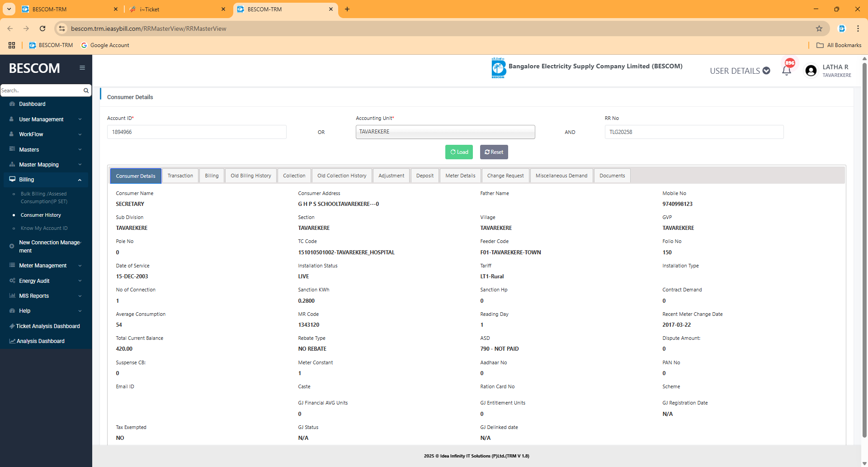868x467 pixels.
Task: Open the Chrome three-dot menu
Action: tap(858, 29)
